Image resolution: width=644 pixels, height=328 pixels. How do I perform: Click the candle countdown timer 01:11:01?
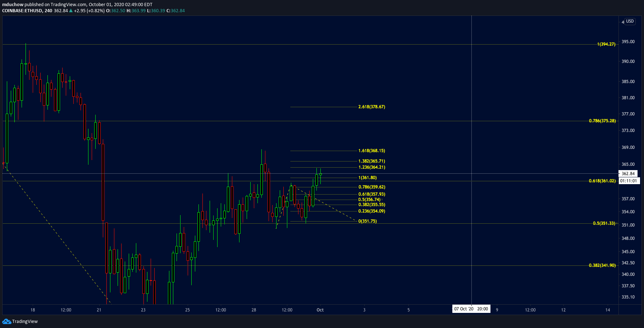pyautogui.click(x=629, y=181)
